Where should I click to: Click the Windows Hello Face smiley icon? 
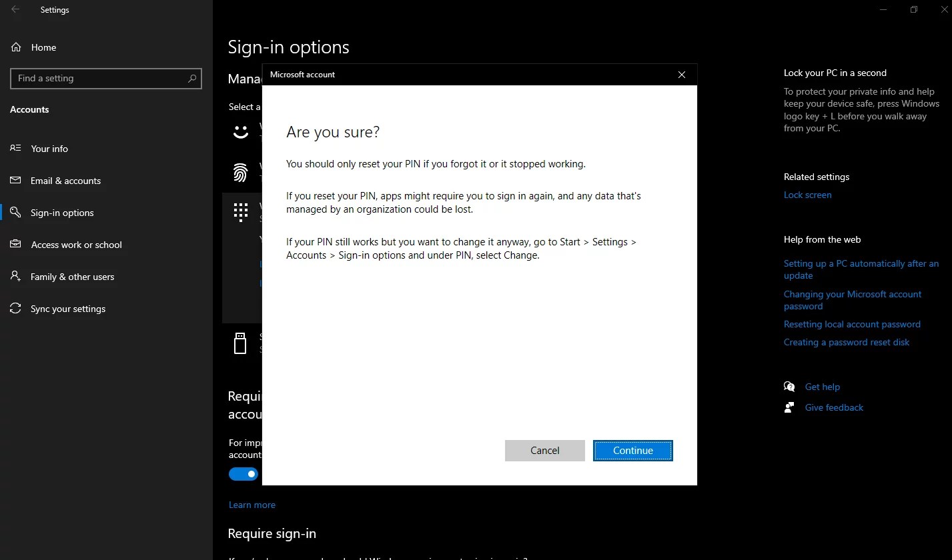click(240, 131)
